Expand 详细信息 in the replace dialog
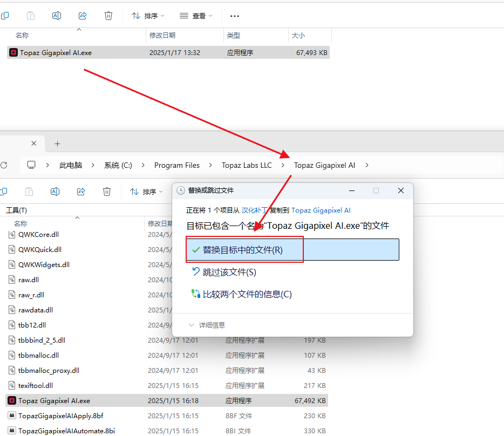Image resolution: width=504 pixels, height=436 pixels. (x=207, y=325)
